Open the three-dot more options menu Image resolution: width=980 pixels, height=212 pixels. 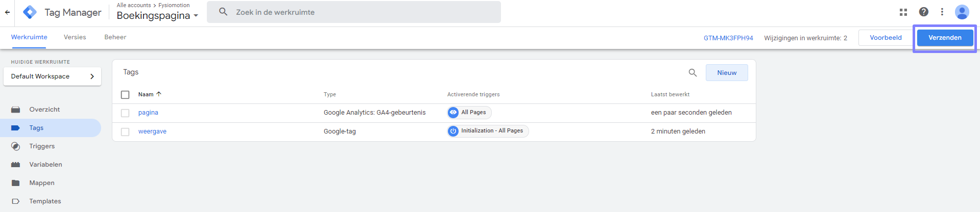coord(942,12)
